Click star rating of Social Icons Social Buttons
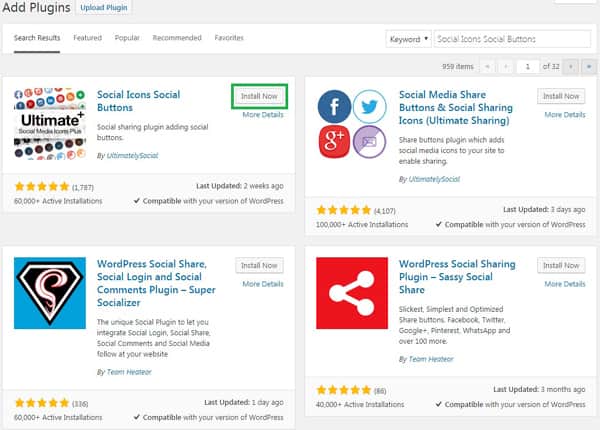This screenshot has height=430, width=600. [42, 187]
